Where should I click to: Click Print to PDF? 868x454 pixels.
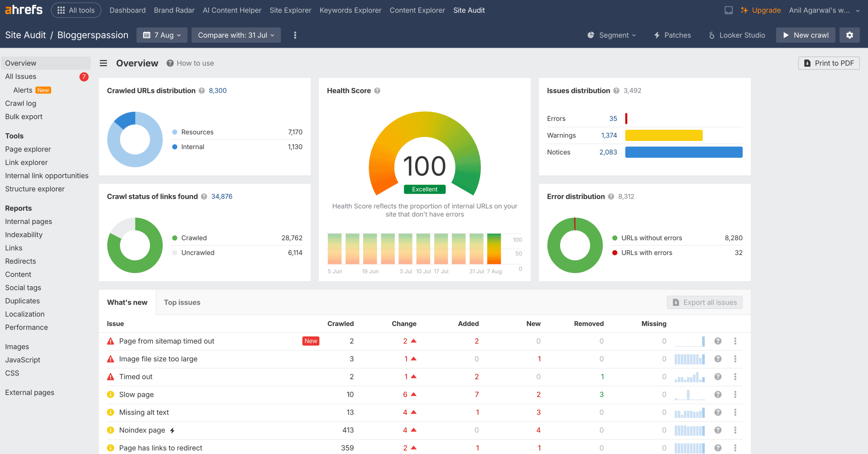point(829,63)
